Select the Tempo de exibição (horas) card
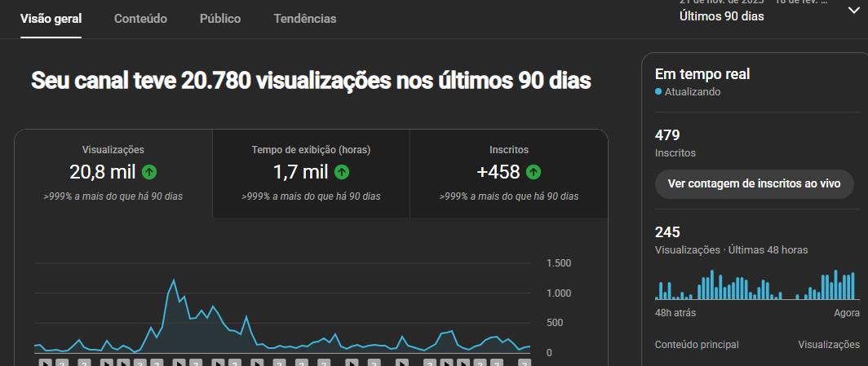This screenshot has height=366, width=868. [311, 174]
